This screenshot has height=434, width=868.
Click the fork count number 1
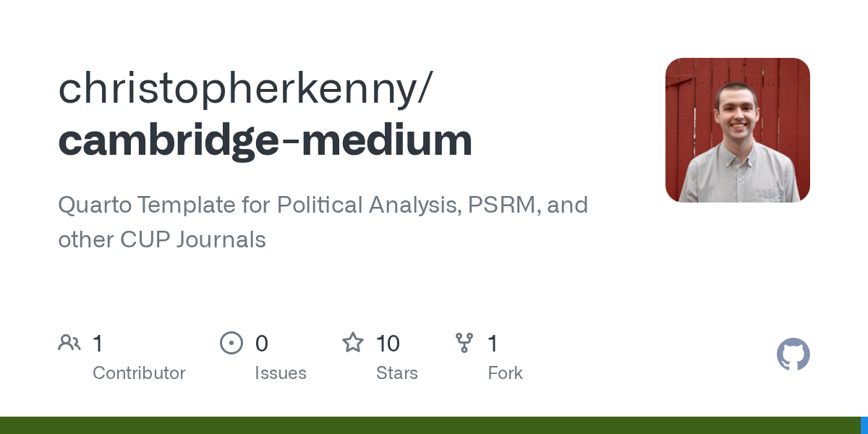click(493, 344)
